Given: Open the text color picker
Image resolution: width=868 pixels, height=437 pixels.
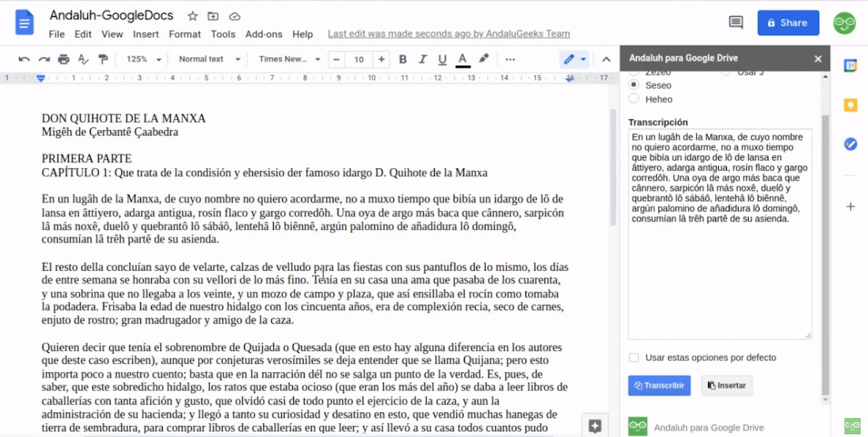Looking at the screenshot, I should coord(463,59).
